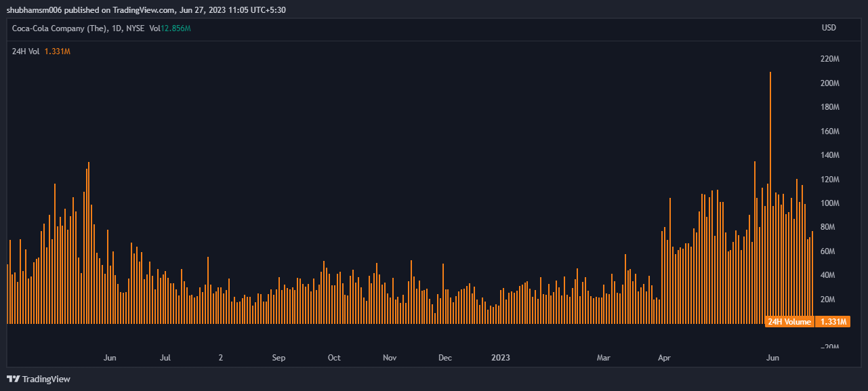Click the 'Apr' label on the time axis
Viewport: 868px width, 391px height.
click(x=665, y=358)
